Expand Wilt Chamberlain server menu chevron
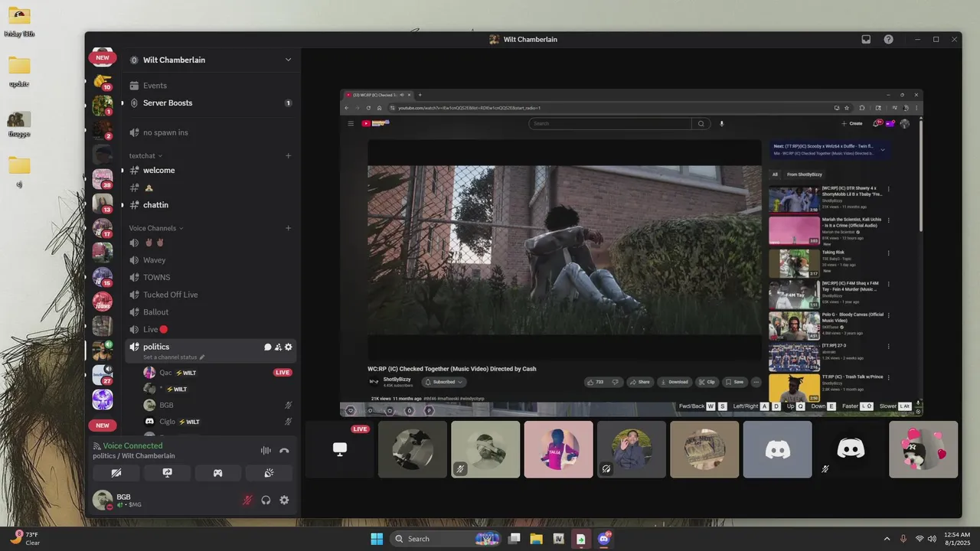The width and height of the screenshot is (980, 551). [289, 60]
